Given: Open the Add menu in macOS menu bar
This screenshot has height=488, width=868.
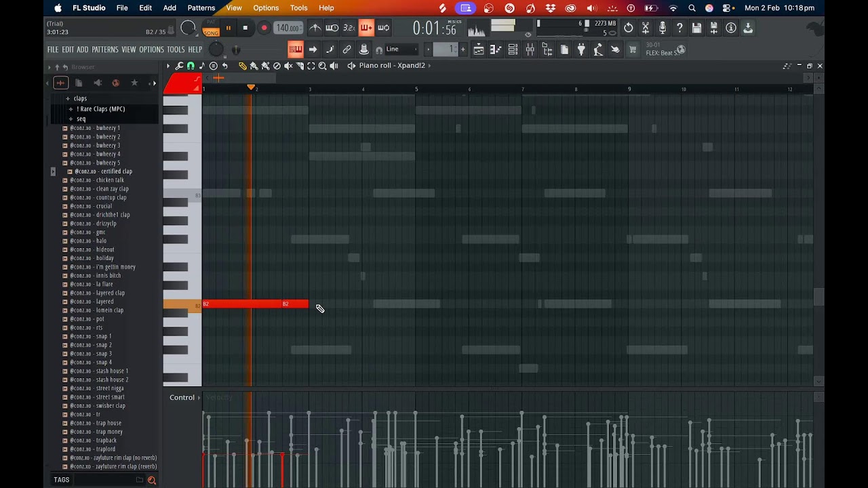Looking at the screenshot, I should 170,8.
